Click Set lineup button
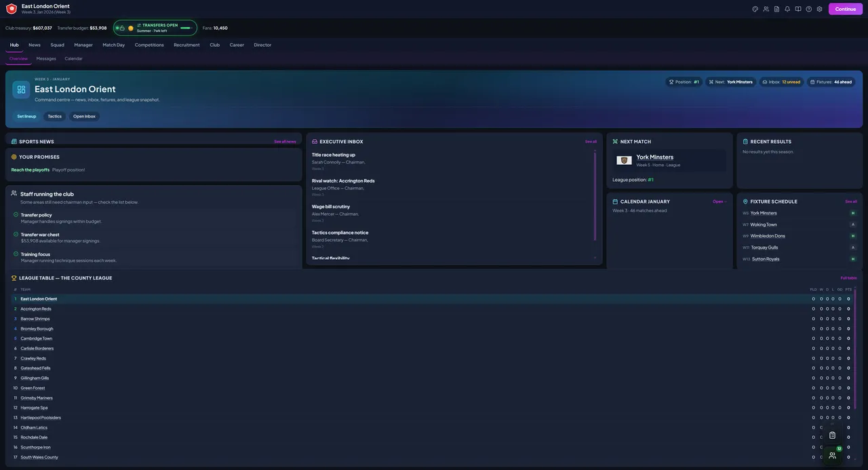The height and width of the screenshot is (470, 868). click(x=26, y=116)
